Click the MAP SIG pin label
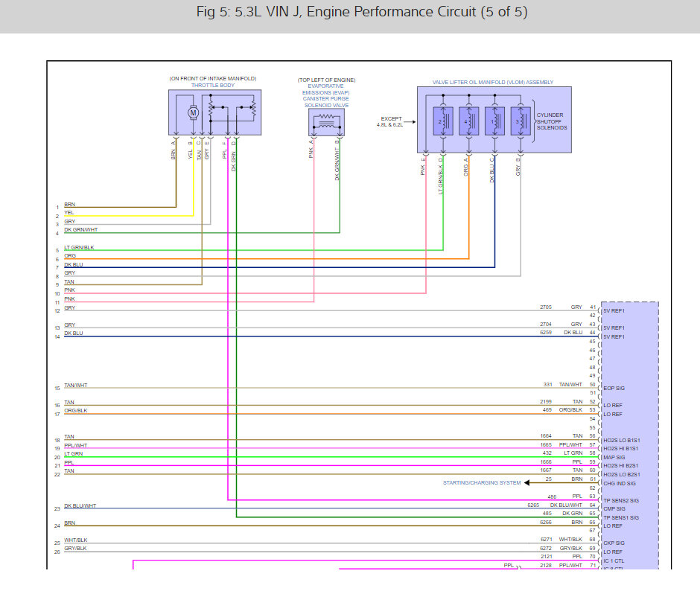This screenshot has height=594, width=700. (614, 458)
